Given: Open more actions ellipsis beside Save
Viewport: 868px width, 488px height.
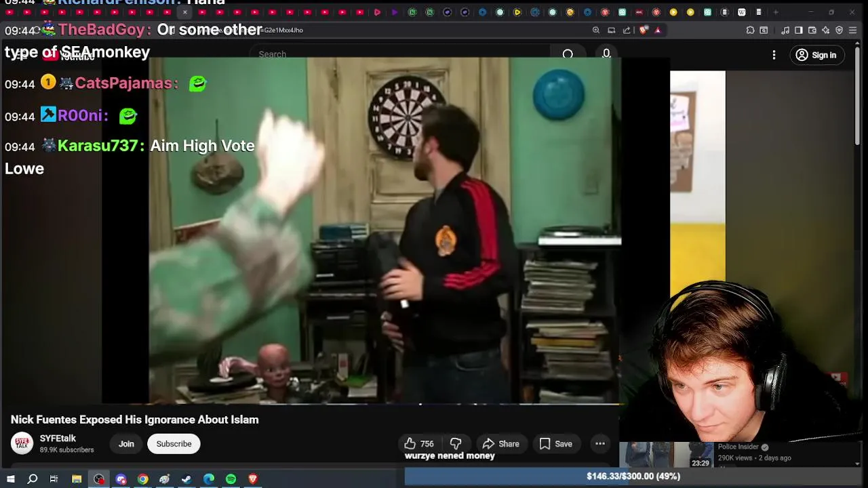Looking at the screenshot, I should click(600, 444).
